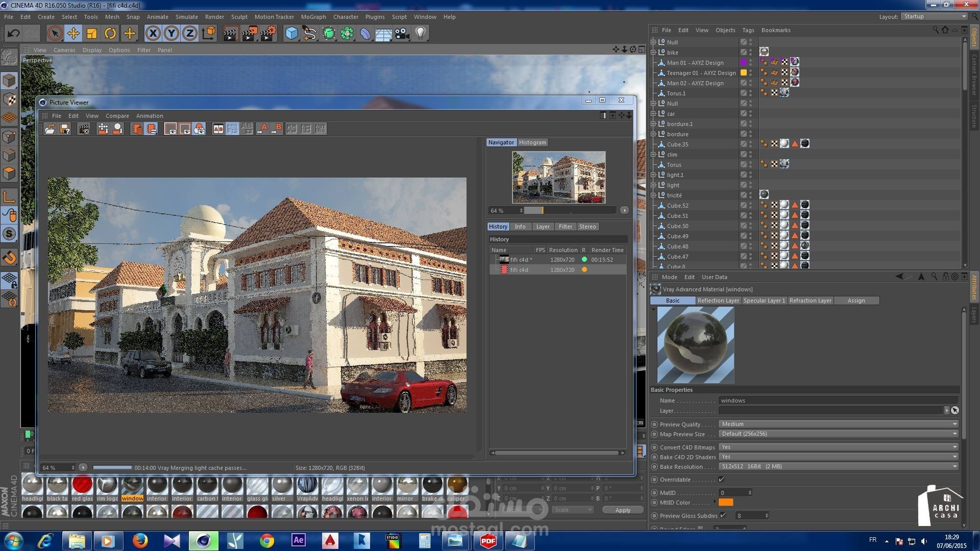Click the material Name input field

pos(837,400)
